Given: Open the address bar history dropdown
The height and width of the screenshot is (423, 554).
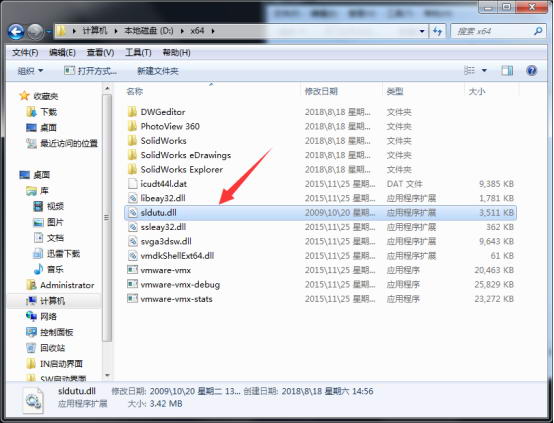Looking at the screenshot, I should tap(422, 31).
